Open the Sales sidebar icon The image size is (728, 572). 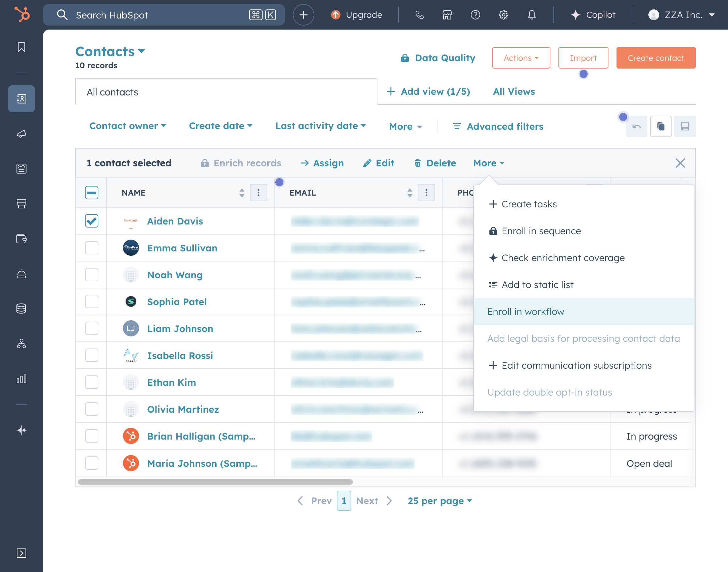[x=21, y=204]
